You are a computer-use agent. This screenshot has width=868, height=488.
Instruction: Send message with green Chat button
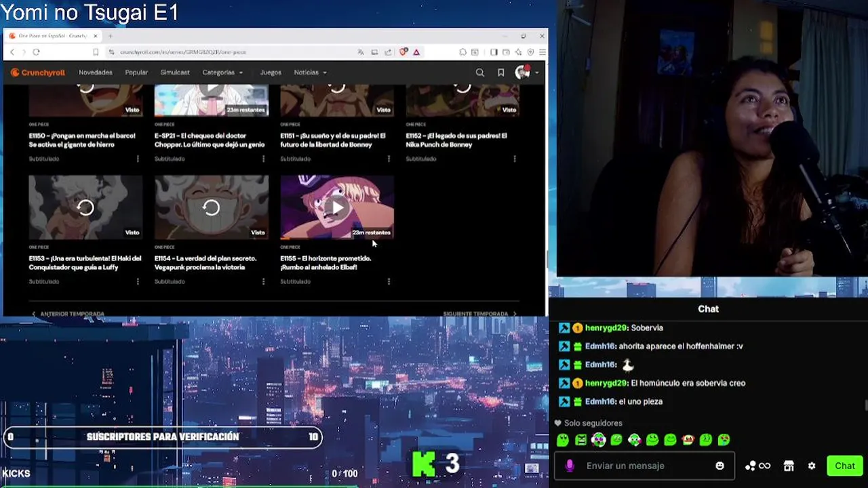844,466
